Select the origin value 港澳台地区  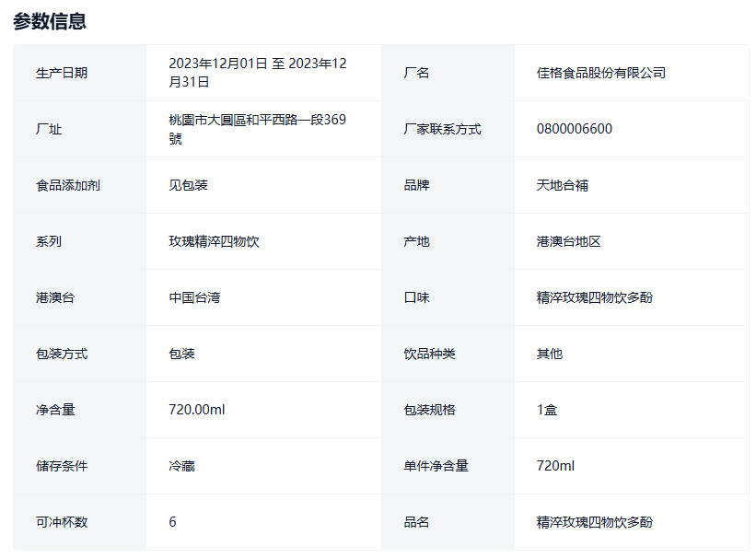(568, 241)
